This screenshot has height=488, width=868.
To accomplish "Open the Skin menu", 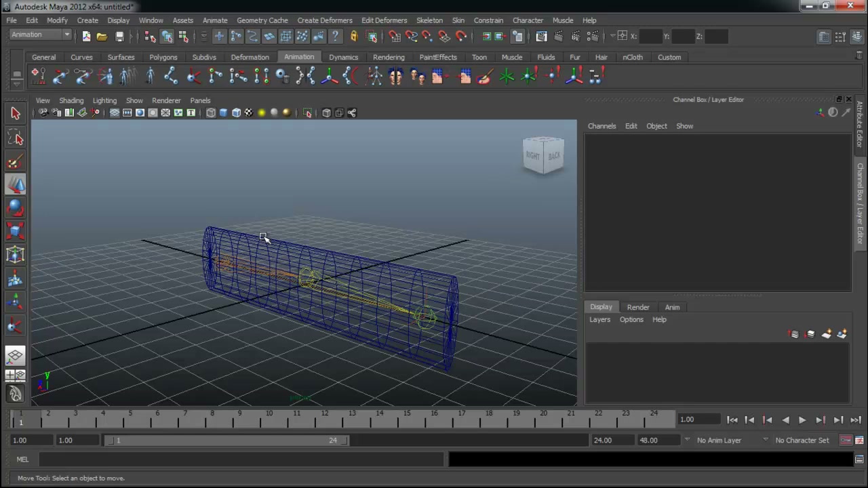I will point(458,20).
